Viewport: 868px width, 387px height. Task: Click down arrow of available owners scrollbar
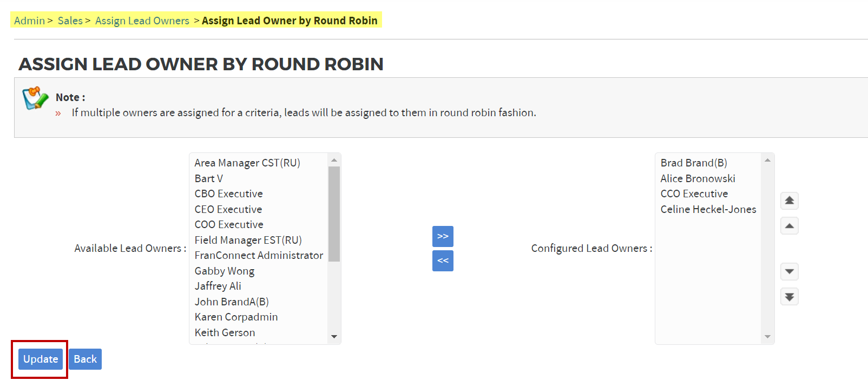coord(334,337)
